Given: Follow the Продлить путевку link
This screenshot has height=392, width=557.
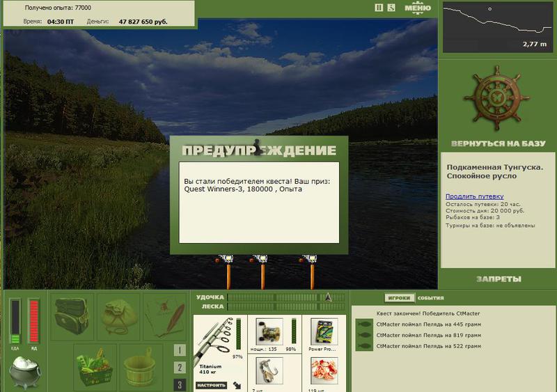Looking at the screenshot, I should coord(475,196).
